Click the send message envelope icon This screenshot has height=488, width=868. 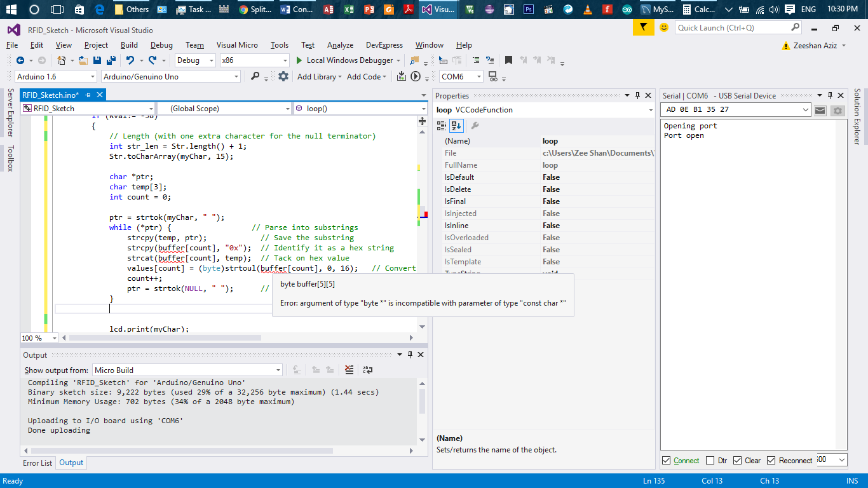click(x=820, y=110)
